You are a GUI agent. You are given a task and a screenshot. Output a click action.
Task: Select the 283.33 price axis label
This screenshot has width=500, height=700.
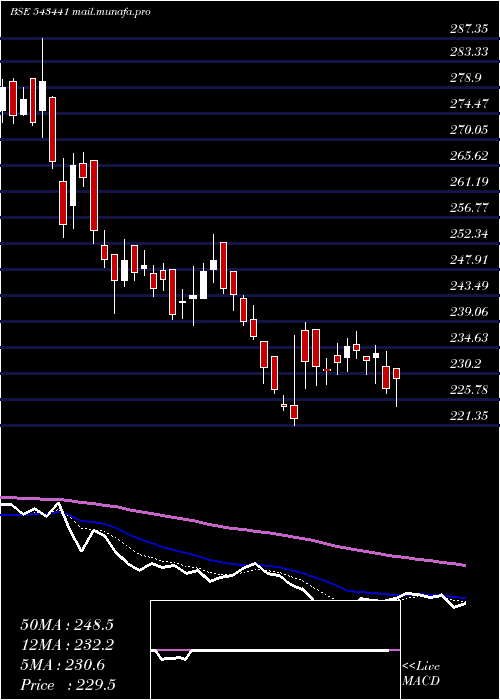[469, 52]
